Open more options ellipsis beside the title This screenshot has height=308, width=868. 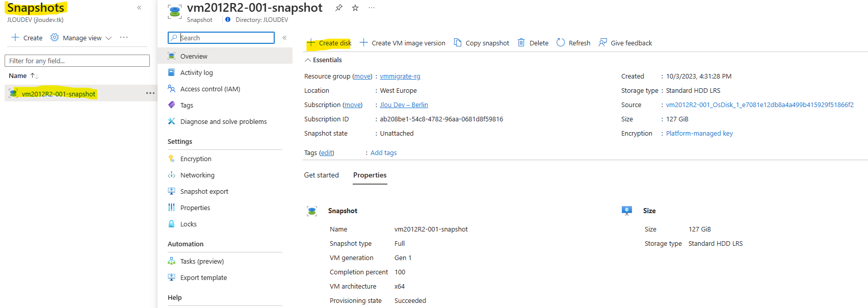pyautogui.click(x=372, y=8)
